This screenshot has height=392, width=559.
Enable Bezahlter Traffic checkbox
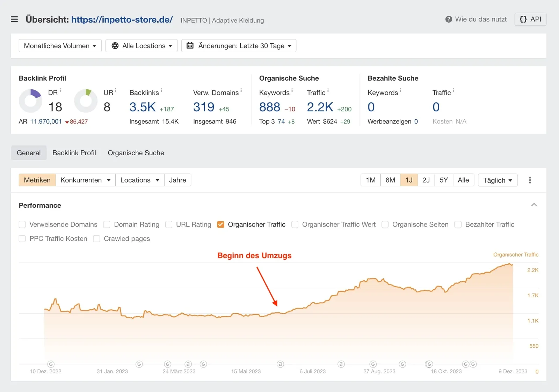(458, 224)
